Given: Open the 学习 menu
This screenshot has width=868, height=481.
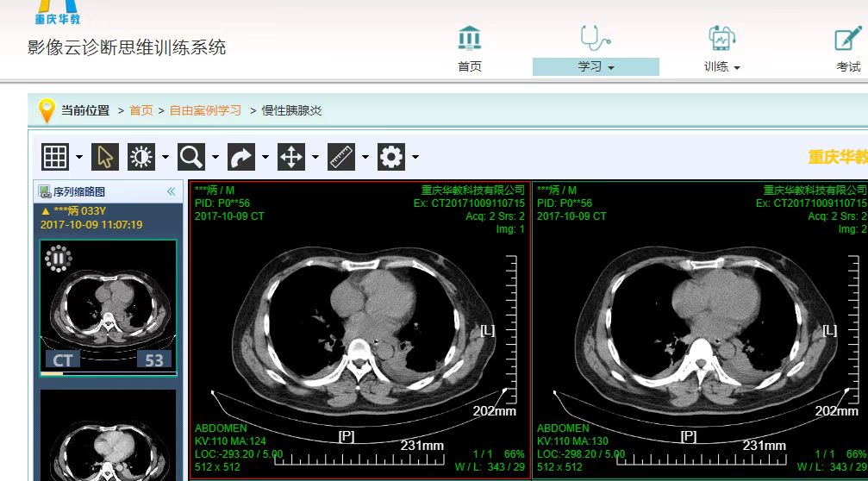Looking at the screenshot, I should (x=596, y=67).
